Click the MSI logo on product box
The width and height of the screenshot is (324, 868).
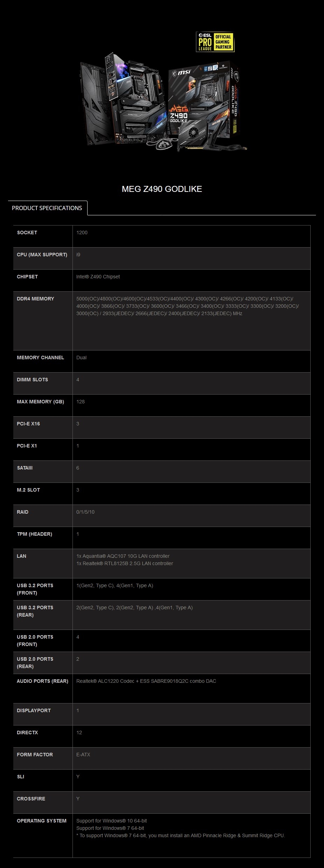coord(181,73)
